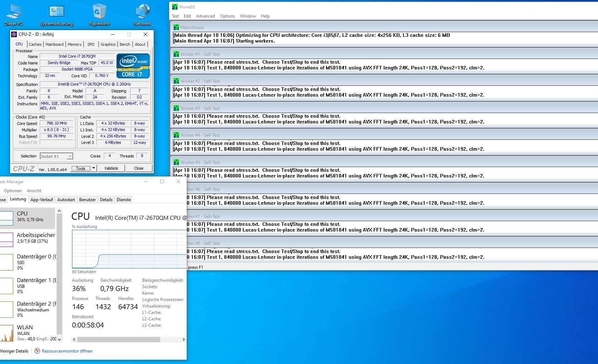This screenshot has width=598, height=364.
Task: Select WLAN in the performance sidebar
Action: [x=28, y=333]
